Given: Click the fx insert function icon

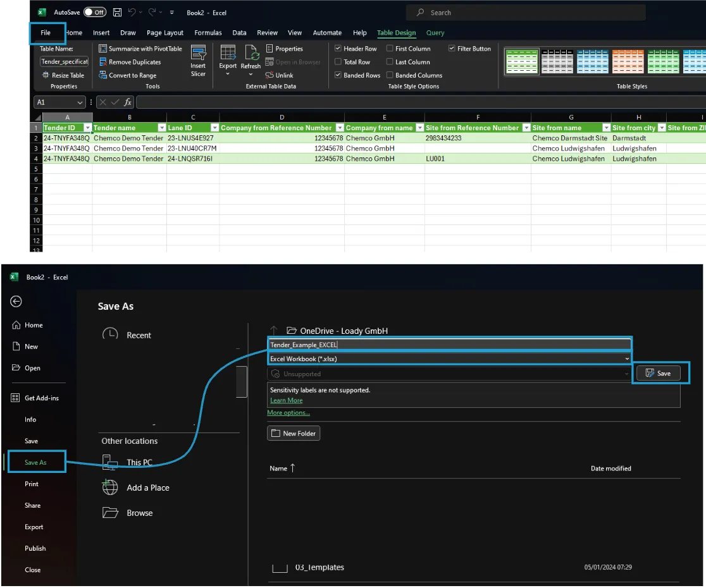Looking at the screenshot, I should tap(127, 102).
